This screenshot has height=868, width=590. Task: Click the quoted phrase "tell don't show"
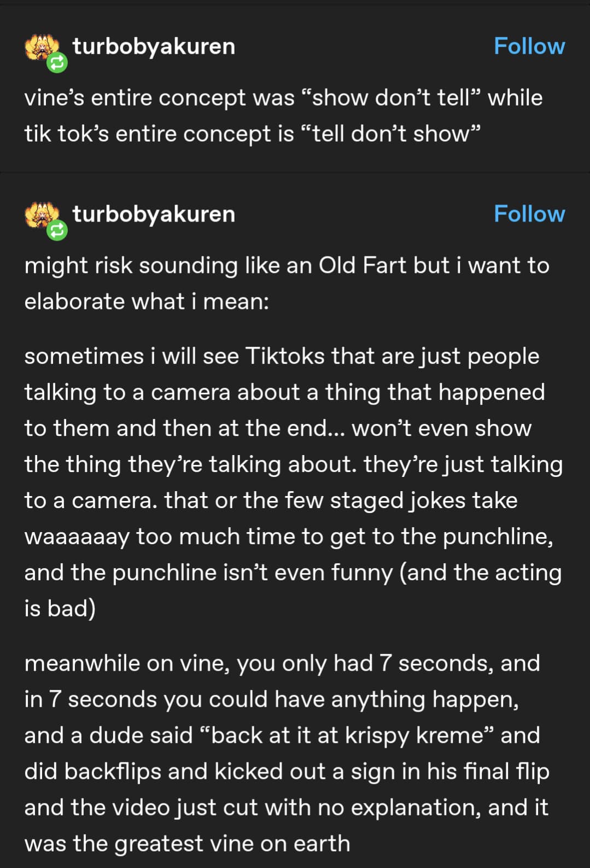click(x=390, y=134)
